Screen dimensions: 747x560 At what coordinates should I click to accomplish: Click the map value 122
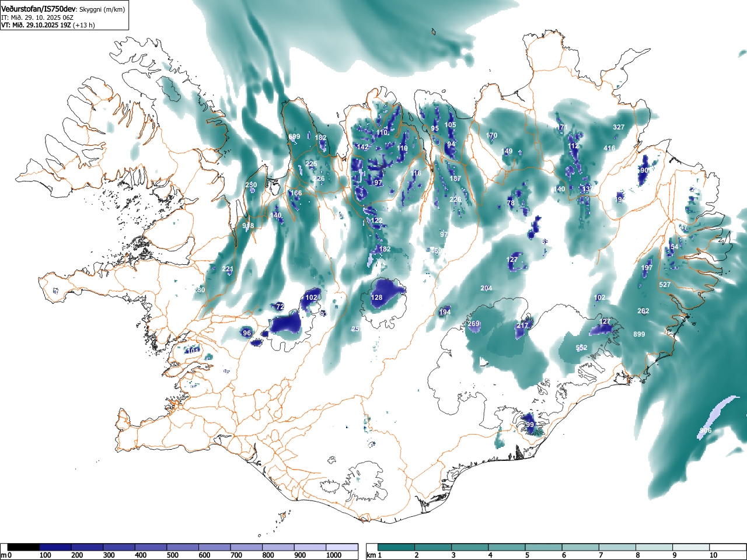[x=377, y=220]
